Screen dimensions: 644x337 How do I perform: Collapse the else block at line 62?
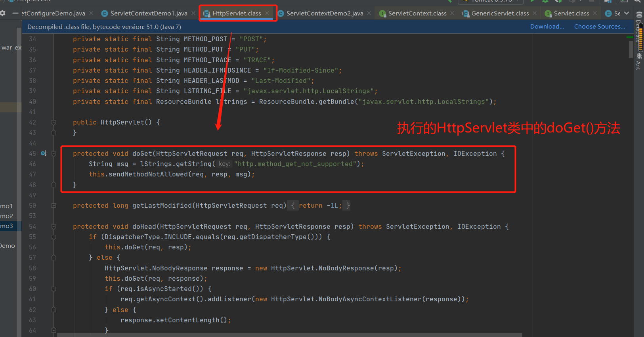pos(54,310)
